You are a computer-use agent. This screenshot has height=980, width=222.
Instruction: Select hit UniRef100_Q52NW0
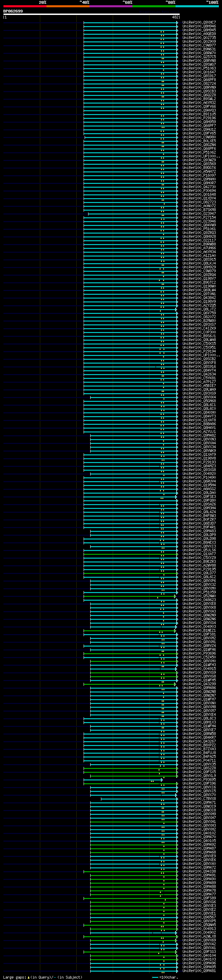(x=199, y=596)
